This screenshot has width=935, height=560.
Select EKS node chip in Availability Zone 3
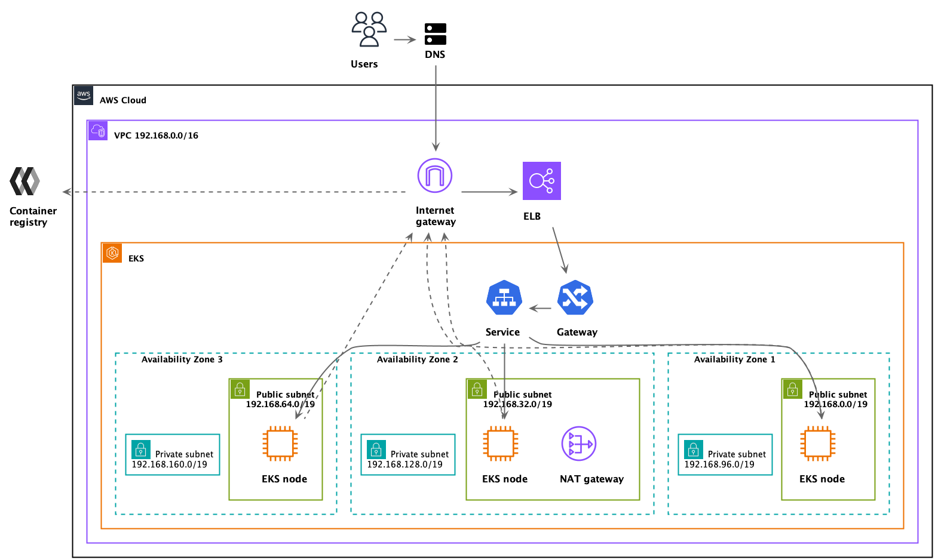[280, 444]
